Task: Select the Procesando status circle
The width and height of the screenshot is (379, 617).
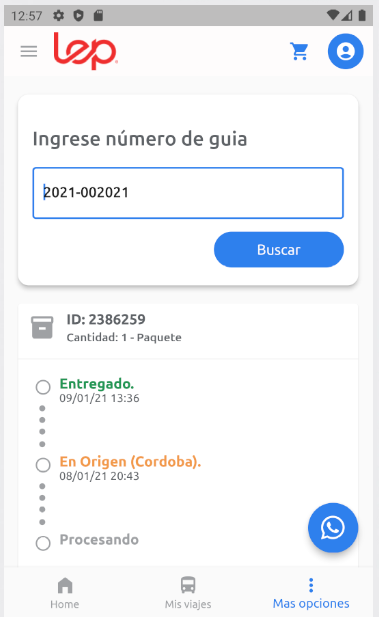Action: [x=43, y=543]
